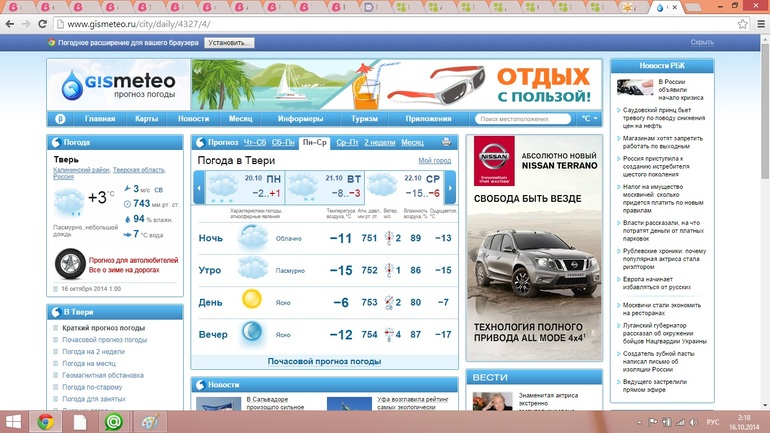Click the beta icon in navigation bar
This screenshot has height=433, width=770.
(60, 119)
